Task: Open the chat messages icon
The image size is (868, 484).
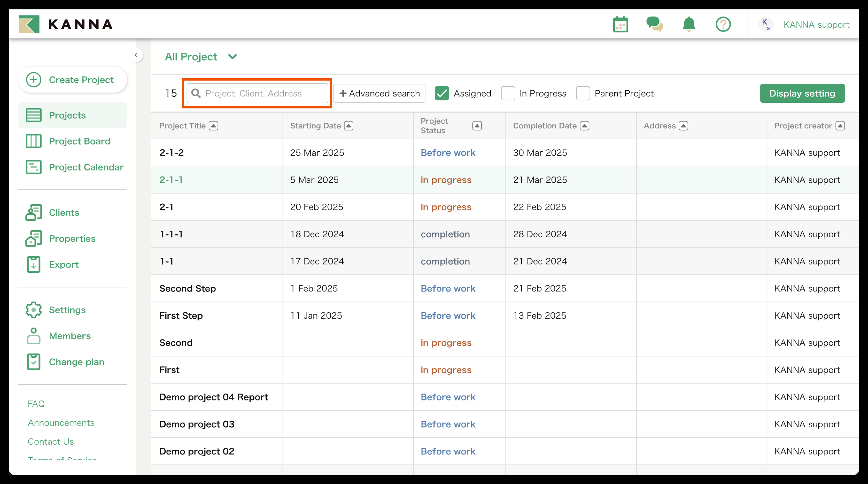Action: tap(654, 25)
